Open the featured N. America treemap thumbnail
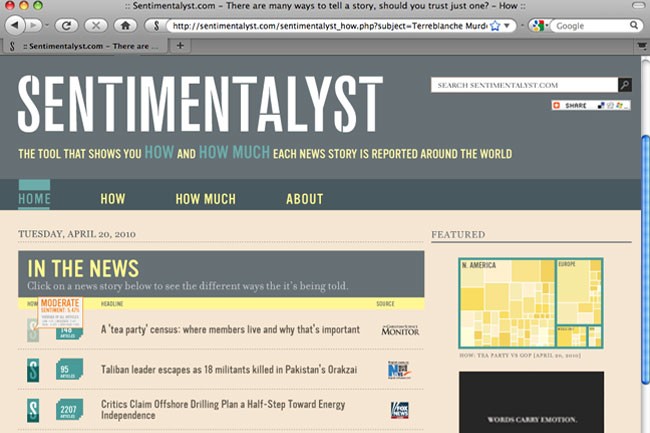The height and width of the screenshot is (433, 650). (x=531, y=303)
